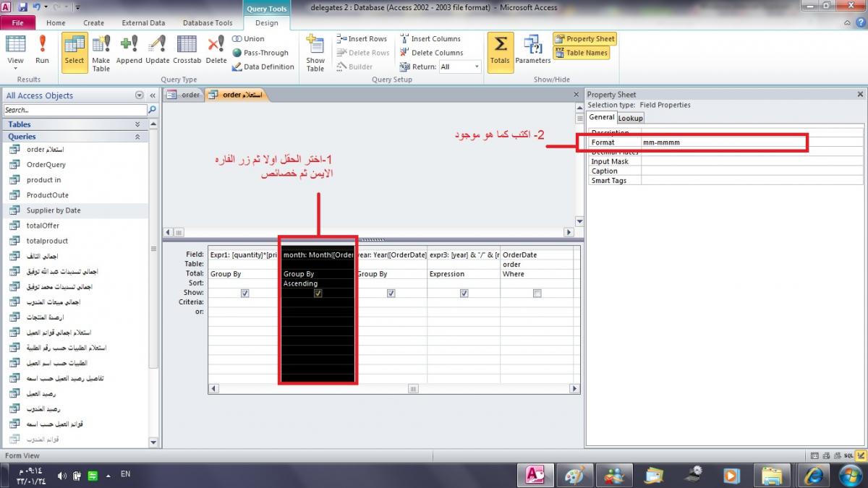The width and height of the screenshot is (868, 488).
Task: Click the navigation pane Search box
Action: click(x=75, y=110)
